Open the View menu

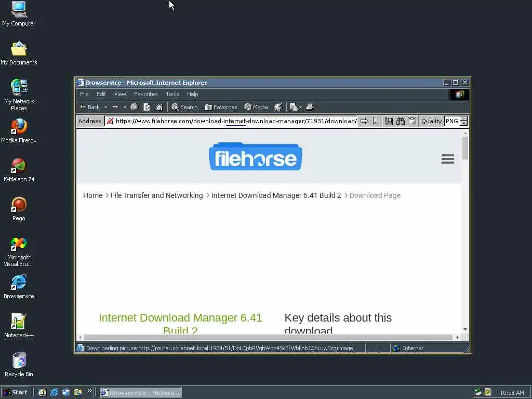120,95
